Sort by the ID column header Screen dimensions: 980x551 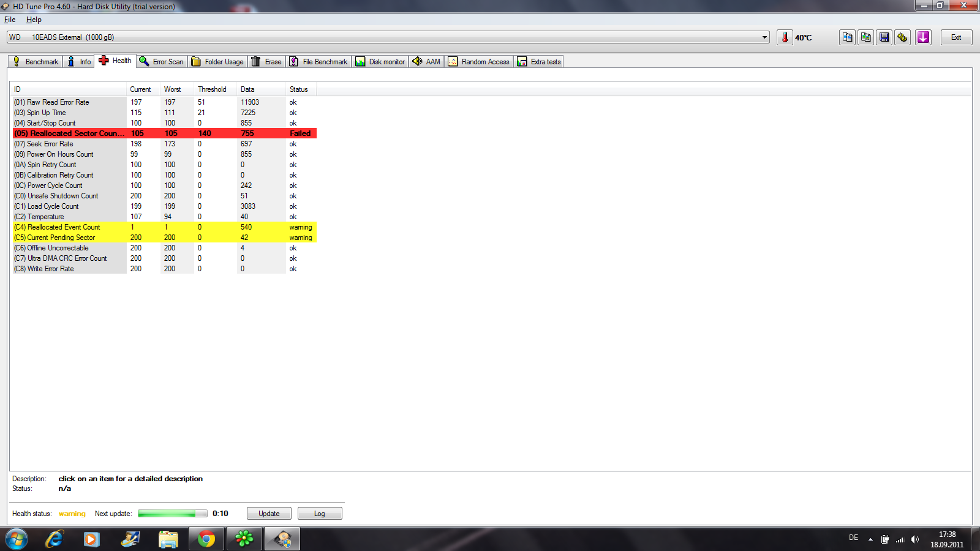click(x=69, y=89)
